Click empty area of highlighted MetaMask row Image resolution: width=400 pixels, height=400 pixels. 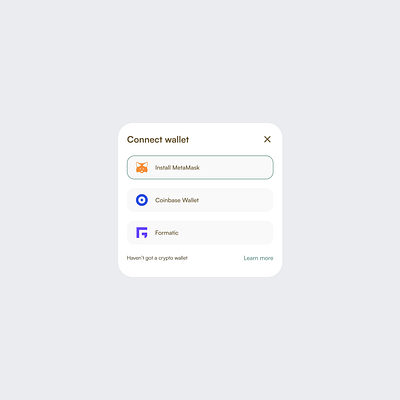pos(237,167)
